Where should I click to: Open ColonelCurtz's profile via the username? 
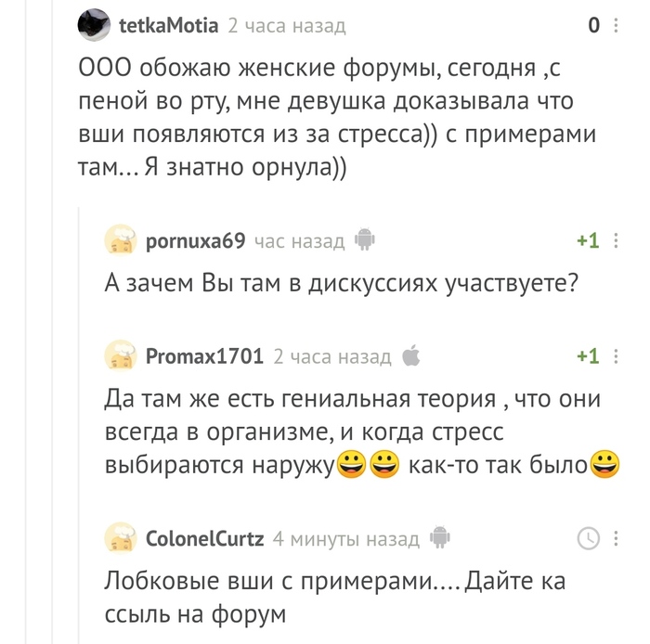[x=205, y=538]
